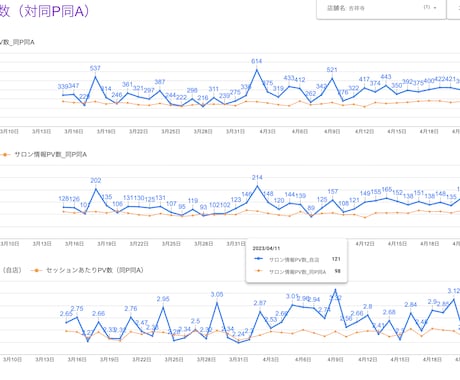Click the 157 data label in the second chart
The image size is (460, 380).
pos(333,192)
